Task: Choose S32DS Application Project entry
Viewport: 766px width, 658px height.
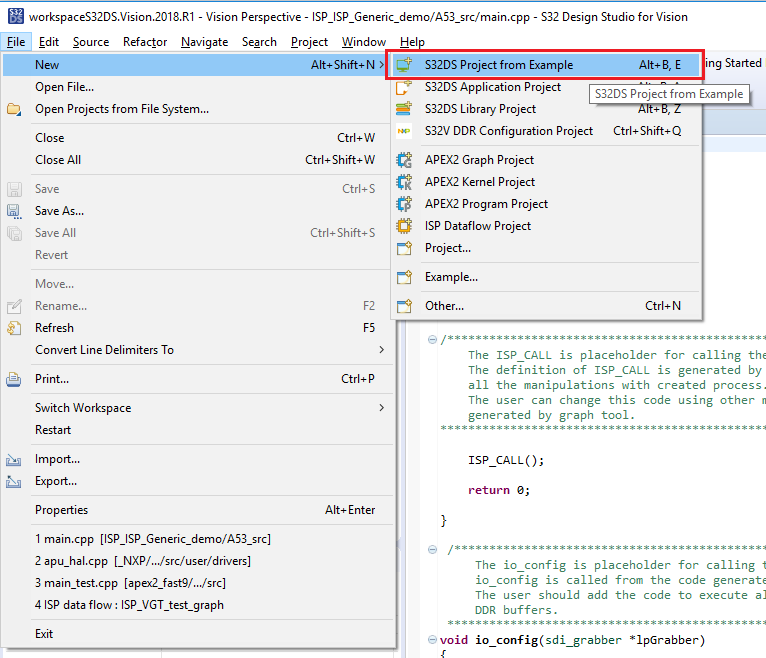Action: [546, 87]
